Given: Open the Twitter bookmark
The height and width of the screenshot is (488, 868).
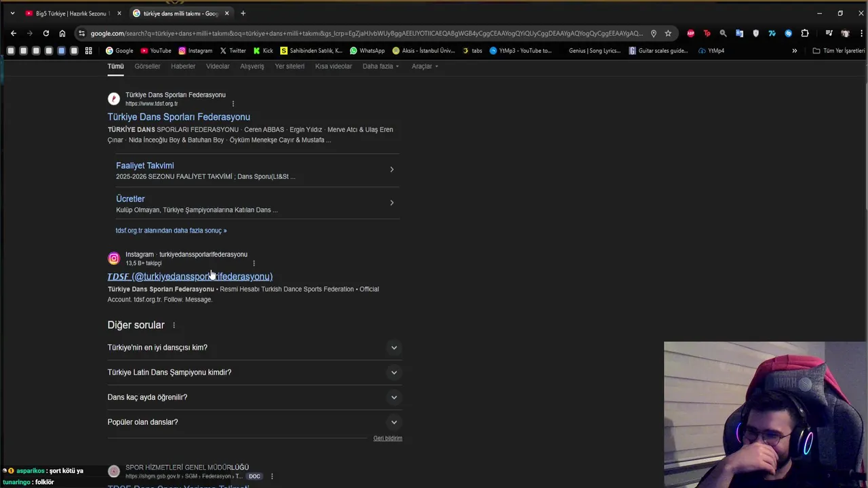Looking at the screenshot, I should 233,51.
